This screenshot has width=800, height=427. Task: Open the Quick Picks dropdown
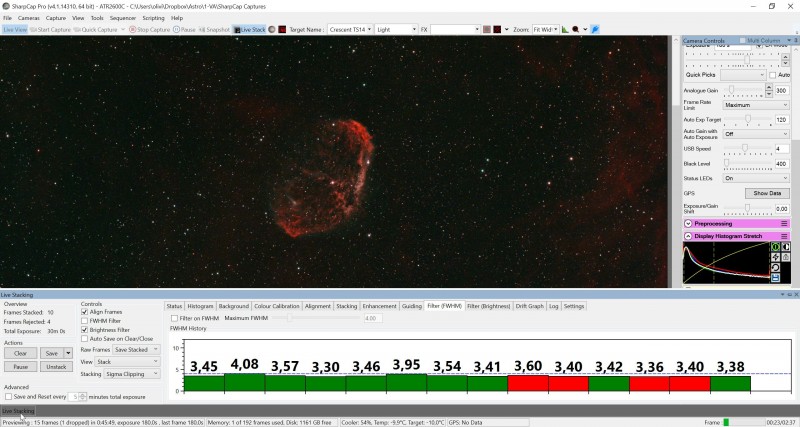click(x=743, y=75)
